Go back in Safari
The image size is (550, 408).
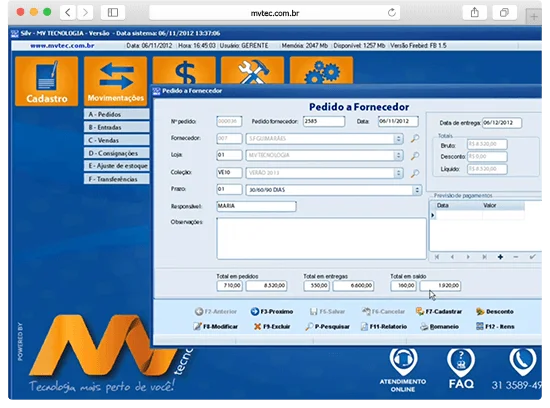(x=68, y=13)
